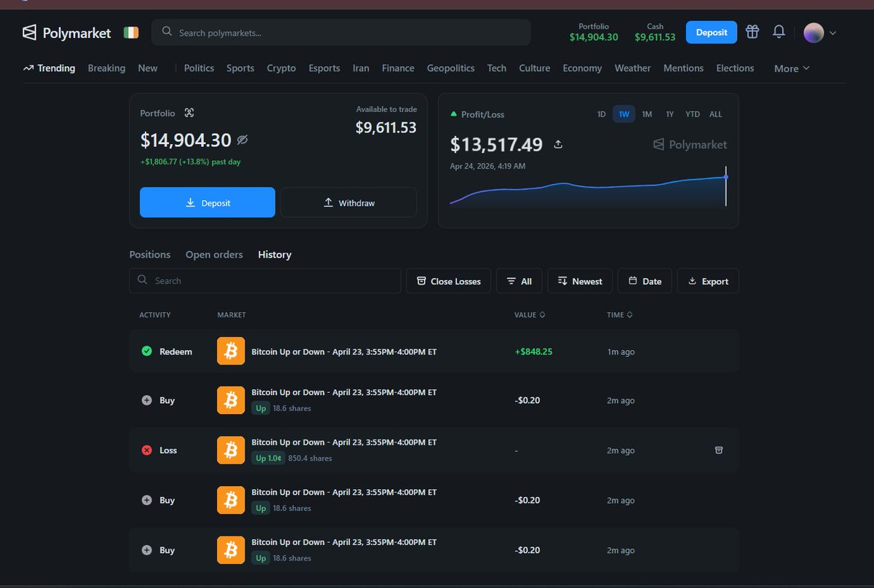Open header Cash $9,611.53 link
874x588 pixels.
coord(655,32)
